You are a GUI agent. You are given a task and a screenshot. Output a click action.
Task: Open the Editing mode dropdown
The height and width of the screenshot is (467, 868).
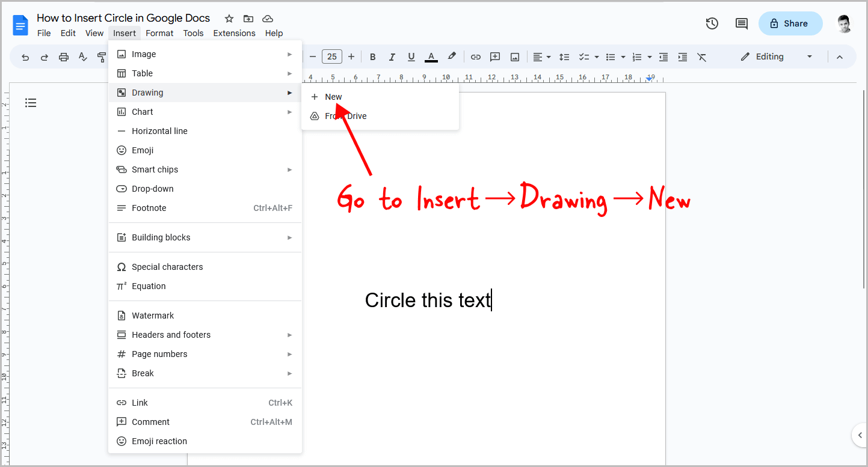tap(777, 56)
